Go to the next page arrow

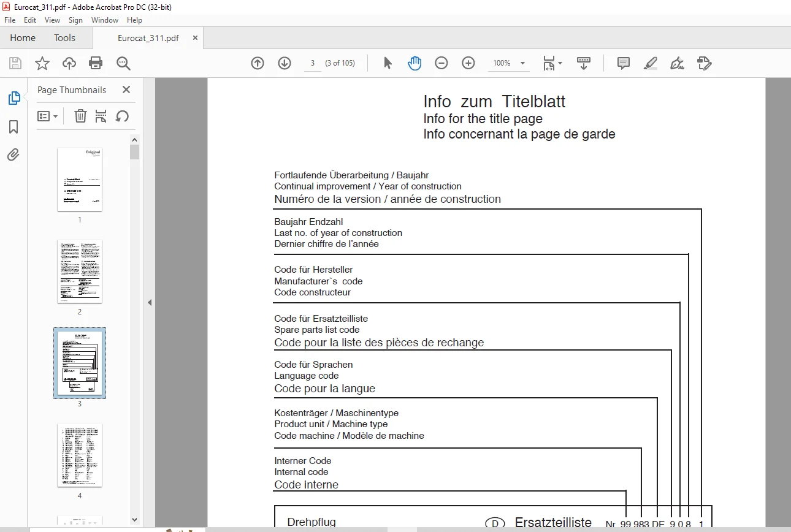[x=285, y=63]
